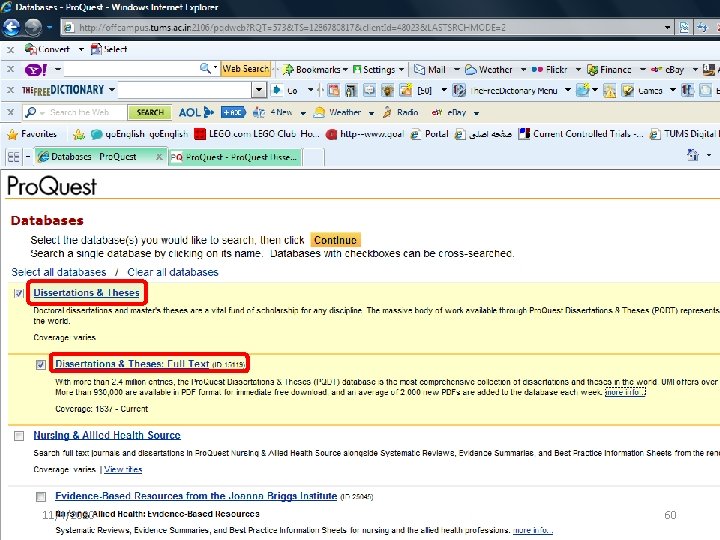Image resolution: width=720 pixels, height=540 pixels.
Task: Open Convert toolbar dropdown arrow
Action: [81, 49]
